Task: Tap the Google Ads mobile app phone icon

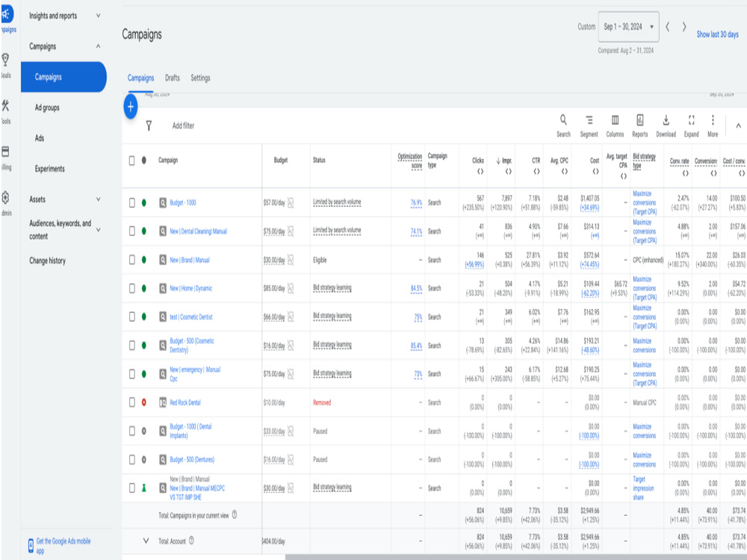Action: [31, 546]
